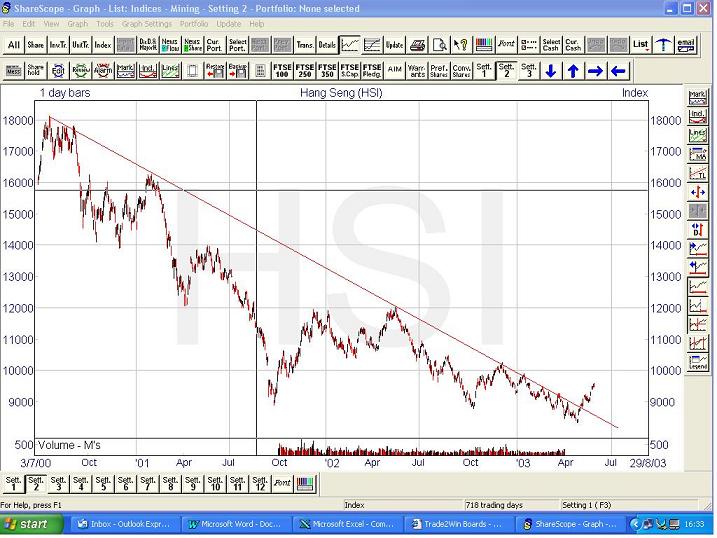Open the View menu

(x=51, y=24)
